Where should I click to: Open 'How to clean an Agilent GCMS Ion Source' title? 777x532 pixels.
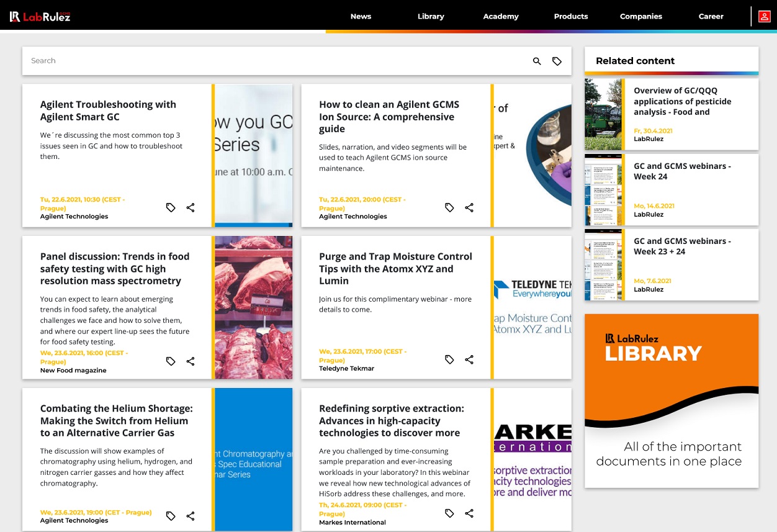point(389,117)
